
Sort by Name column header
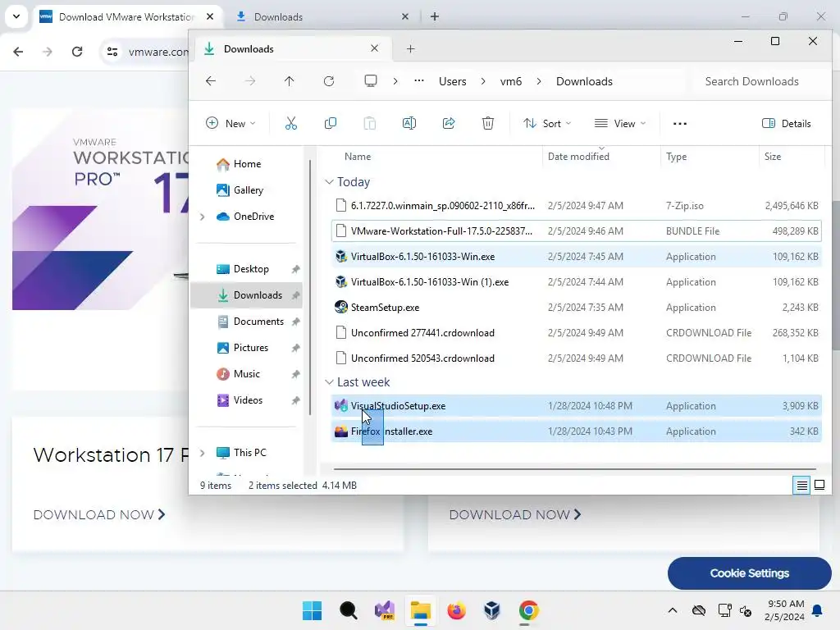coord(358,157)
